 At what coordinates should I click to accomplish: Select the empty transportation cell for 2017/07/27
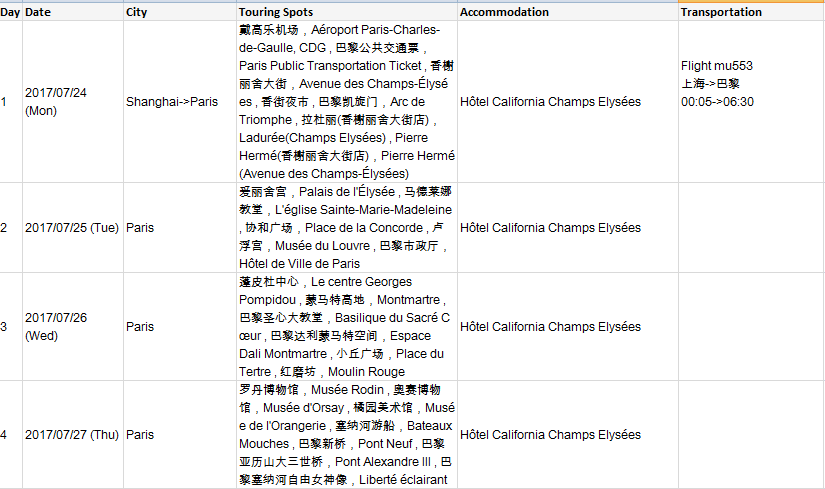pyautogui.click(x=750, y=434)
